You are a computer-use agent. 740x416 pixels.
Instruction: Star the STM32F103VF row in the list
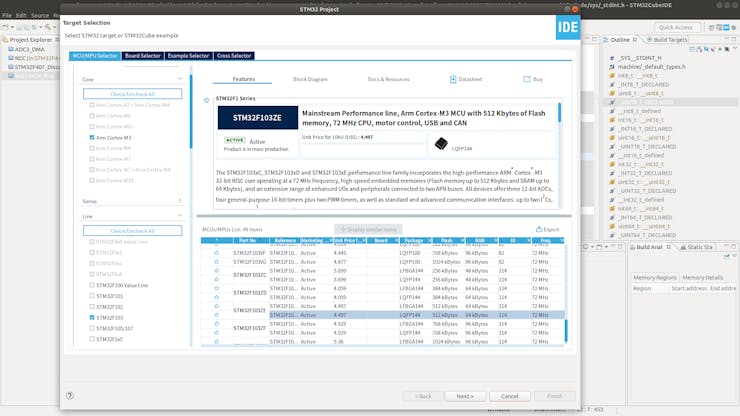217,253
